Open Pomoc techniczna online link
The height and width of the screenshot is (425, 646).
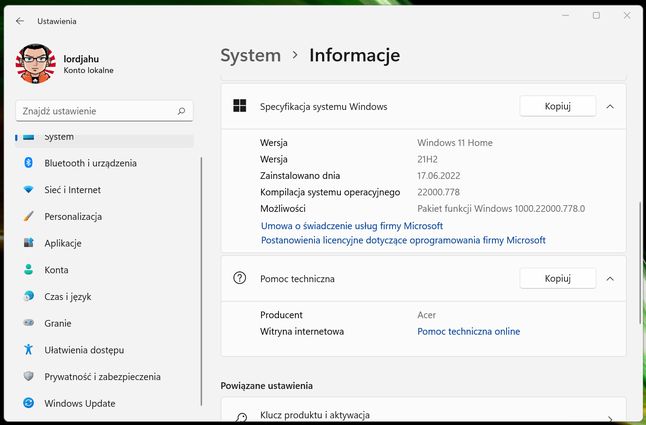pos(468,332)
